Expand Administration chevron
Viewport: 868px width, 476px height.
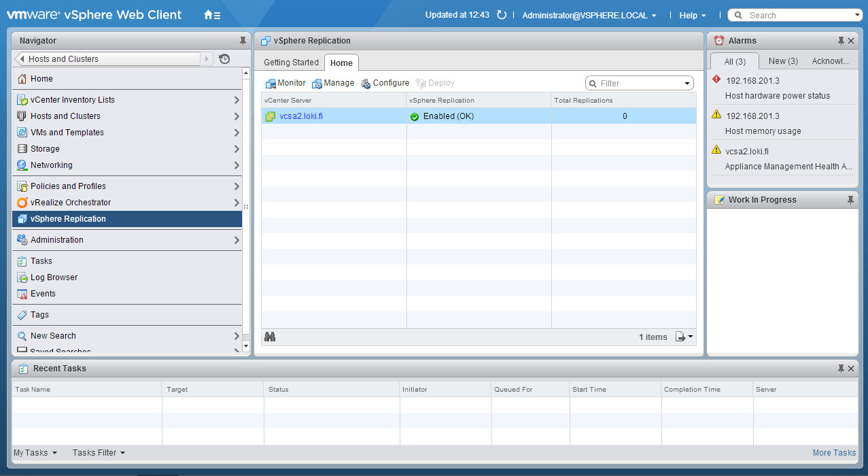coord(237,240)
